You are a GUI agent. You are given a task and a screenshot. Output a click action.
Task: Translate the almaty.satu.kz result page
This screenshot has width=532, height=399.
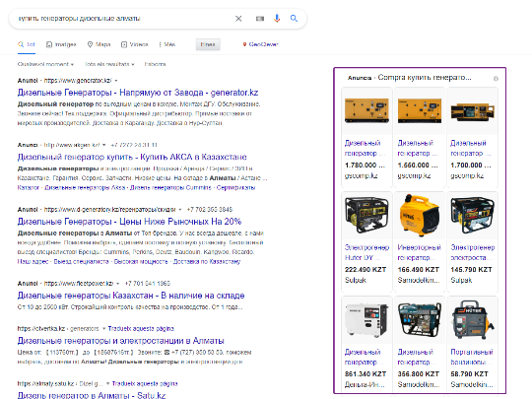tap(145, 384)
